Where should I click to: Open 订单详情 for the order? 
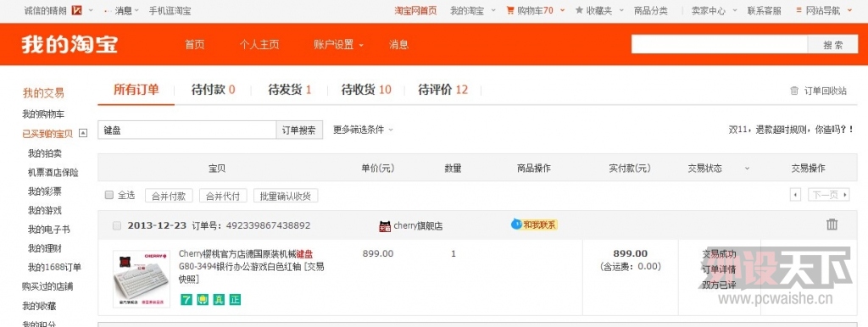click(719, 269)
